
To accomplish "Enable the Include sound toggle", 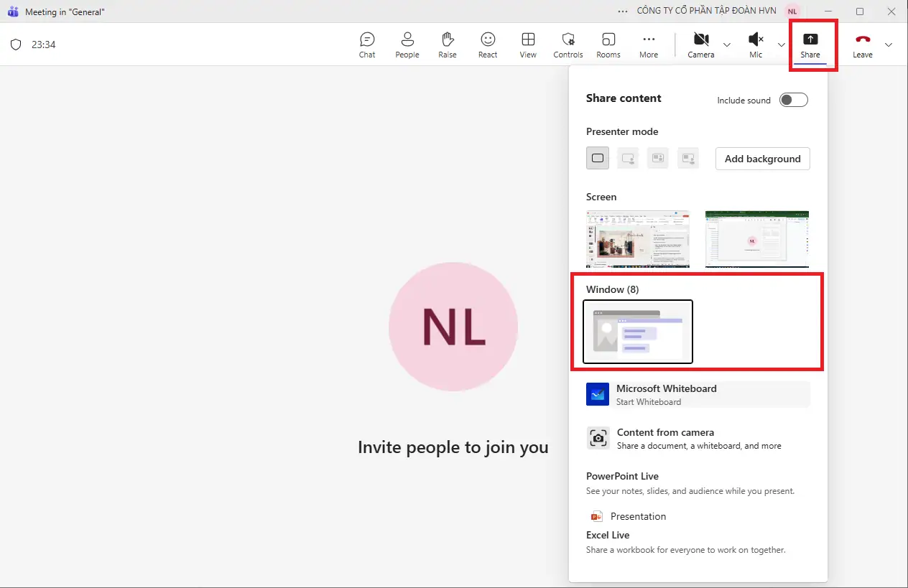I will click(794, 101).
